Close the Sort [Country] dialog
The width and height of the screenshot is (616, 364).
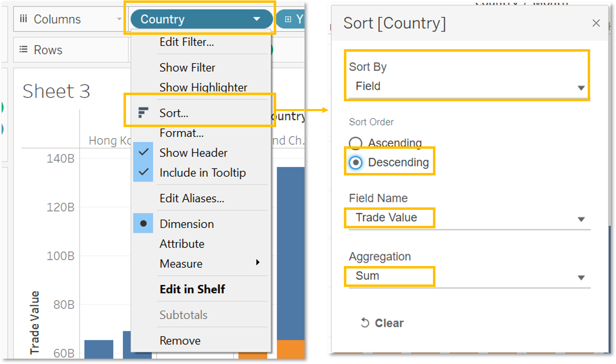(596, 23)
